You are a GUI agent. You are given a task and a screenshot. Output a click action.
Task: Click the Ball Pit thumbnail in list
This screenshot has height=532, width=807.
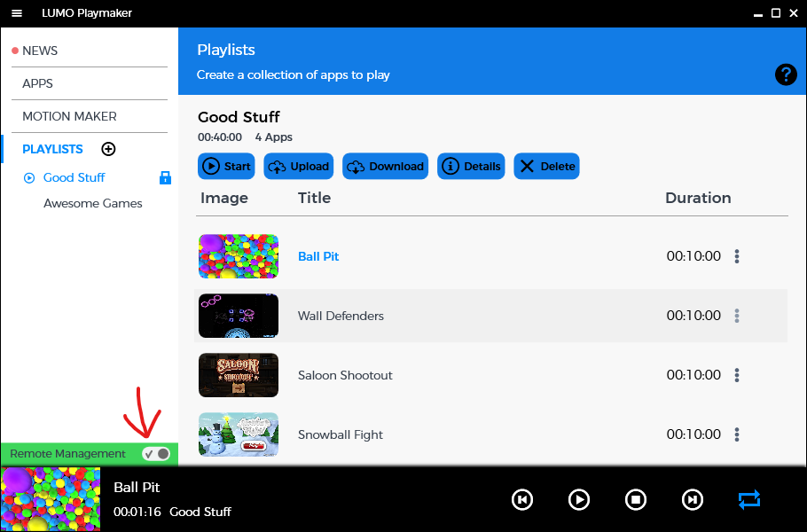click(239, 256)
